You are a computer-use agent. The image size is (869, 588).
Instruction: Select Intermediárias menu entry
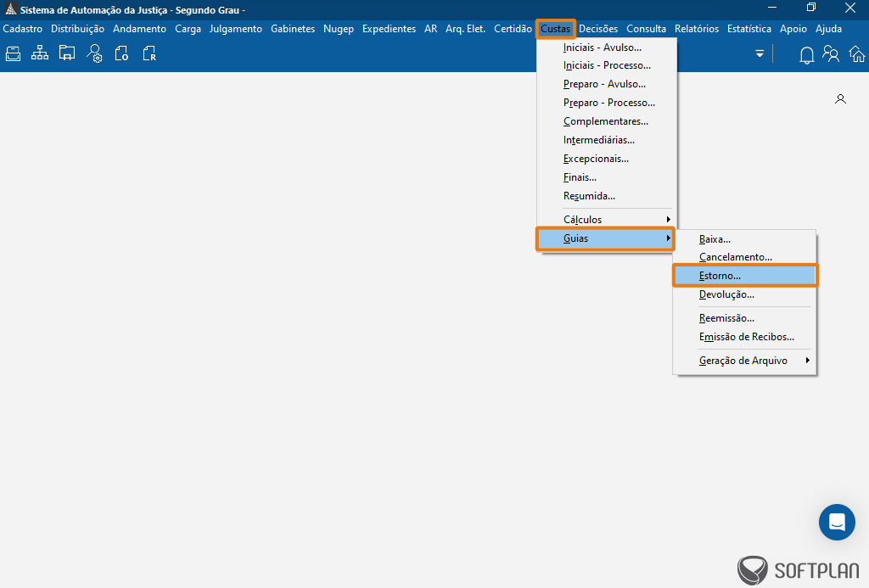coord(605,140)
